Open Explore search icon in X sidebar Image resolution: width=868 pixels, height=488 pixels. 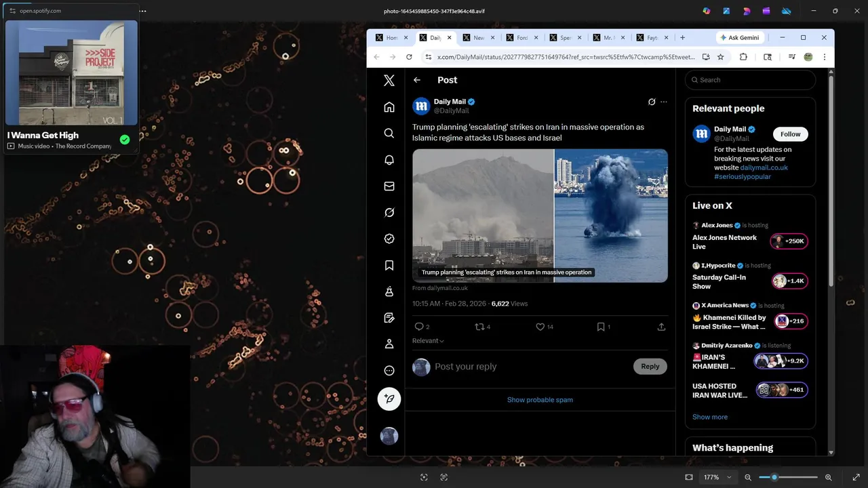[389, 134]
